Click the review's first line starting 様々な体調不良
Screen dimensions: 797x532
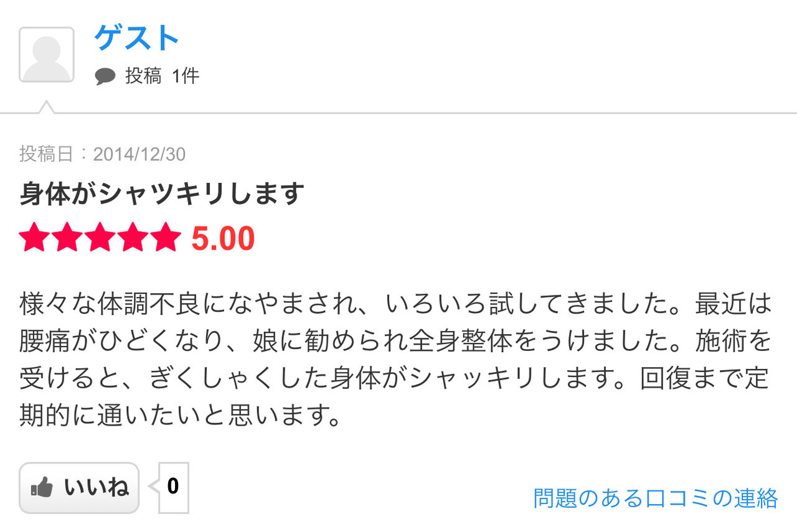[x=396, y=304]
